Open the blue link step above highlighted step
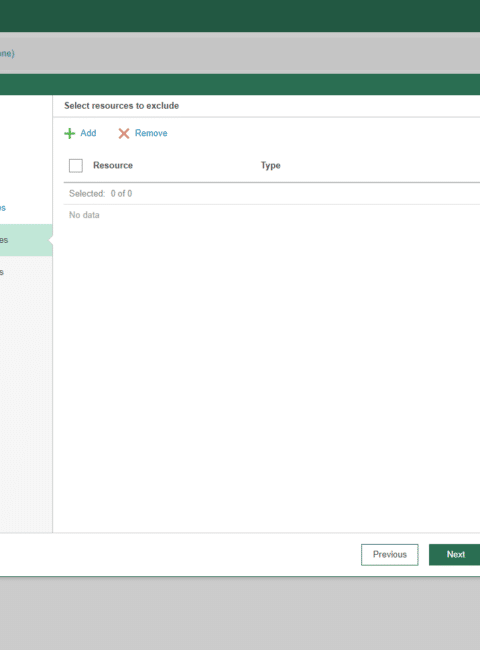The height and width of the screenshot is (650, 480). [3, 208]
